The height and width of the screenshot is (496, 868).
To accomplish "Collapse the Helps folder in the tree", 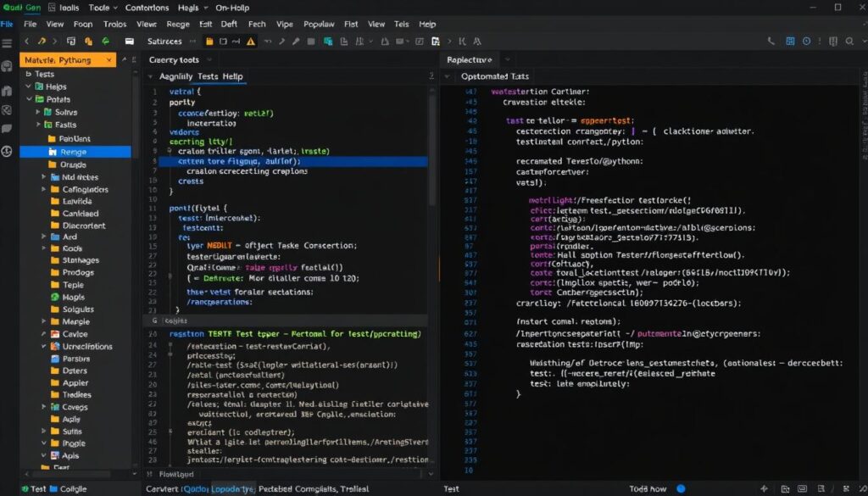I will (x=29, y=86).
